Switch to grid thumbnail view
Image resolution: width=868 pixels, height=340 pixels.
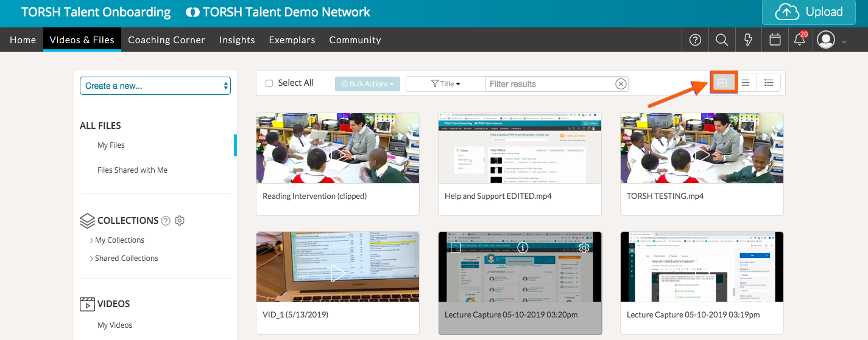722,83
